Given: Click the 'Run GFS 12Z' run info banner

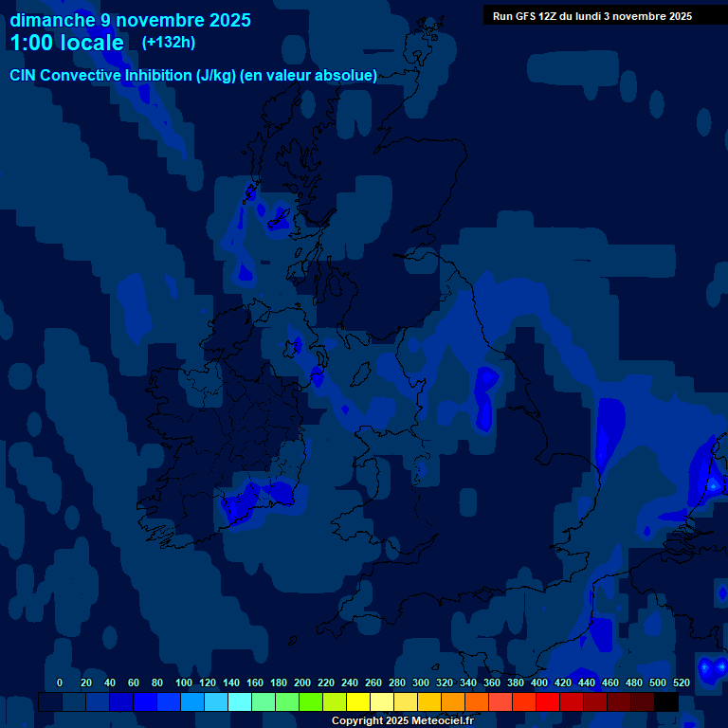Looking at the screenshot, I should 591,16.
